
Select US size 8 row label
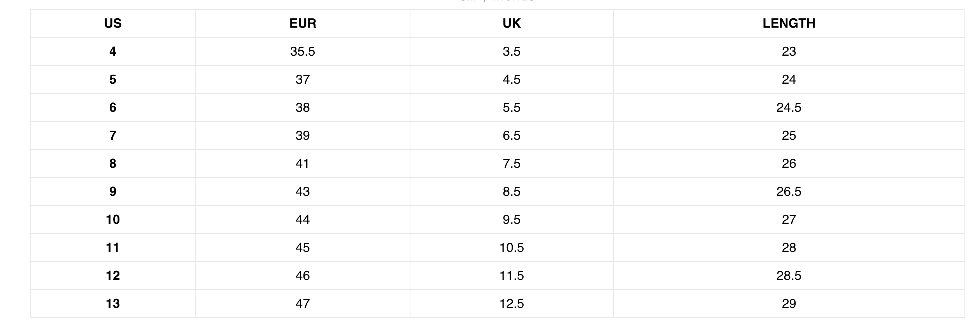pos(113,163)
